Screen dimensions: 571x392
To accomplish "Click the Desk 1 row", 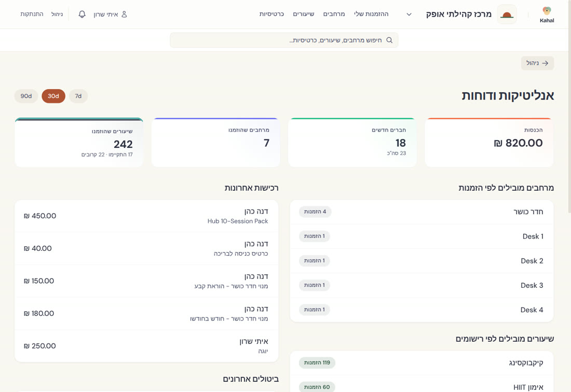I will 422,236.
